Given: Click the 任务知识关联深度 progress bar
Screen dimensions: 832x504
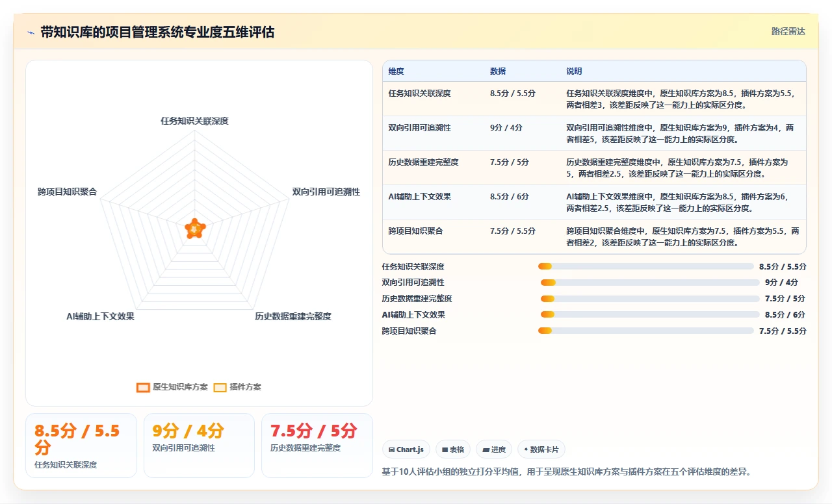Looking at the screenshot, I should 646,266.
